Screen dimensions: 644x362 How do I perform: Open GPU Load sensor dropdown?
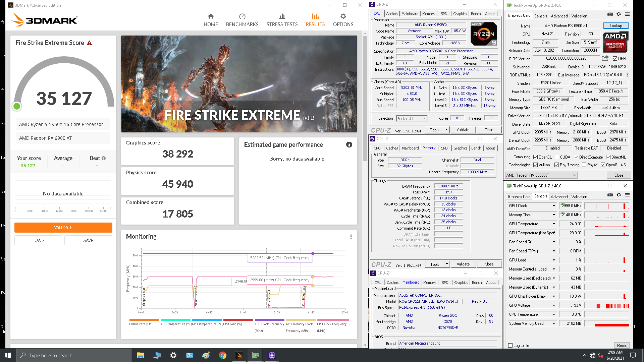pyautogui.click(x=554, y=260)
